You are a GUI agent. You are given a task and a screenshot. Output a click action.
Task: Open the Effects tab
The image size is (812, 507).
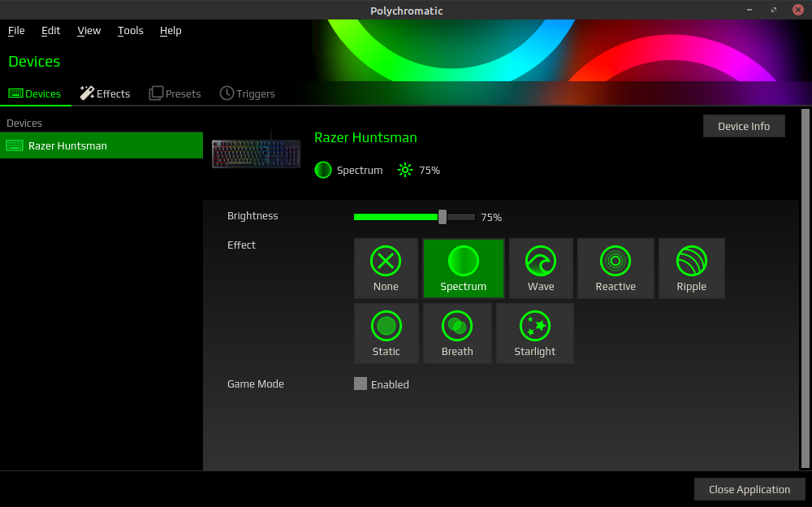(105, 93)
